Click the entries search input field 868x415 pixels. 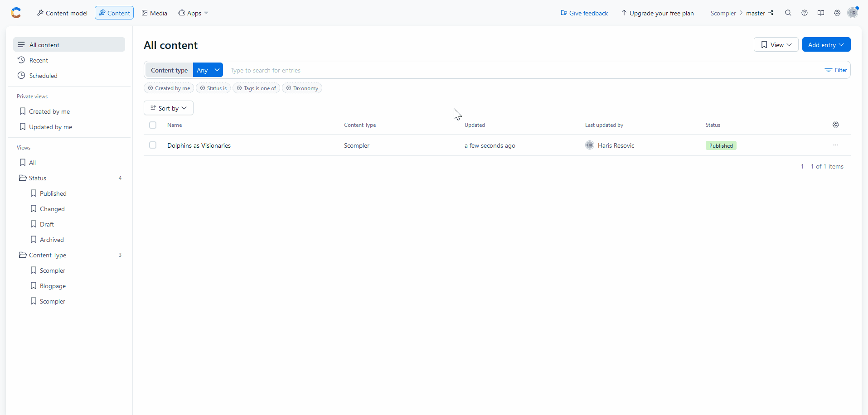pyautogui.click(x=521, y=70)
